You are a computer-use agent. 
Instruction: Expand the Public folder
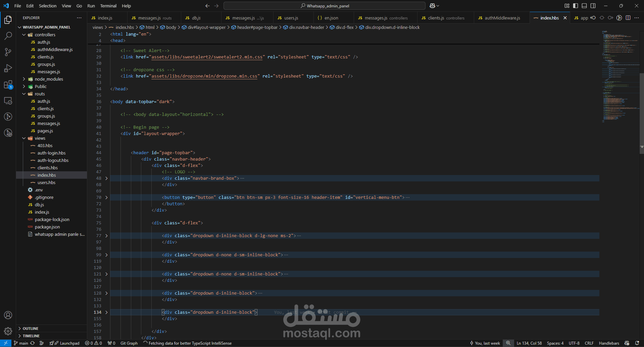[x=24, y=86]
